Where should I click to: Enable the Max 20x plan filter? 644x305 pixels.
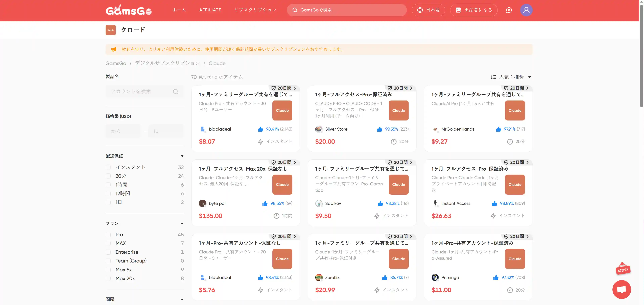coord(108,278)
